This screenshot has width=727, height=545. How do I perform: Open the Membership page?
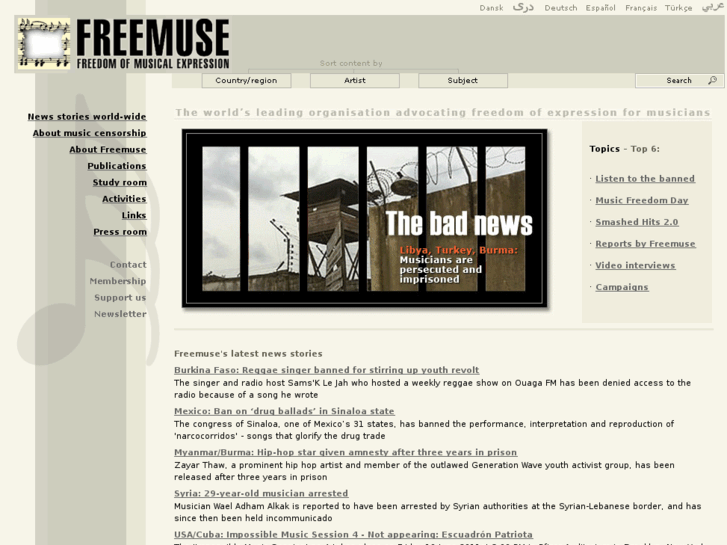click(x=118, y=281)
